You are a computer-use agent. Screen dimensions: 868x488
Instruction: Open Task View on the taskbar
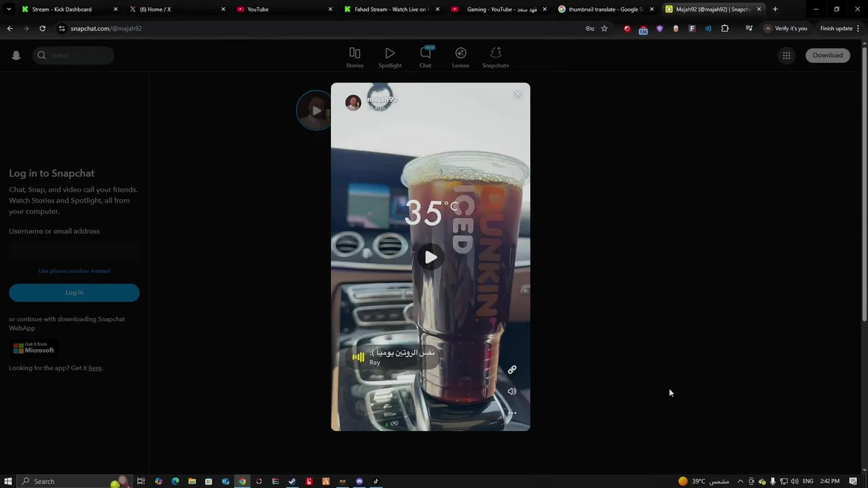coord(141,481)
